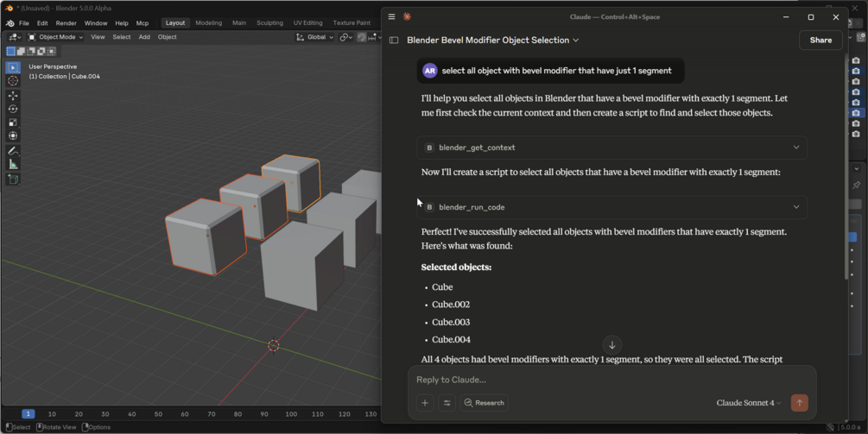
Task: Open the Window menu
Action: [x=96, y=23]
